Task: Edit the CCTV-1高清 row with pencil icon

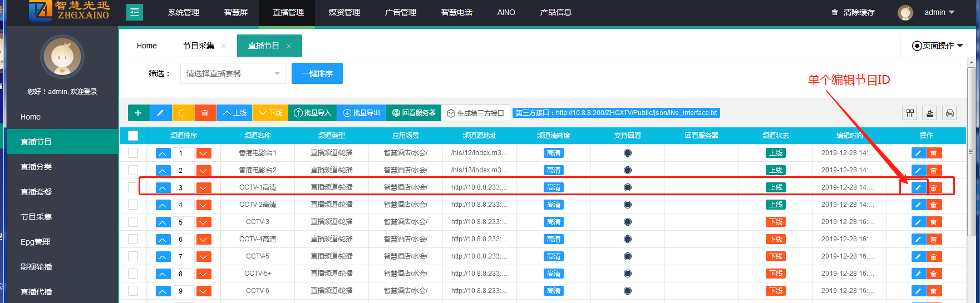Action: [x=918, y=188]
